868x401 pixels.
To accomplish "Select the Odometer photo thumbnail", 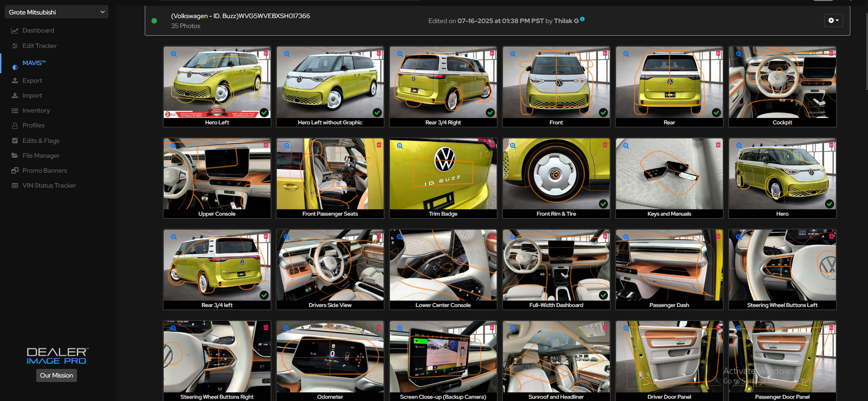I will [330, 357].
